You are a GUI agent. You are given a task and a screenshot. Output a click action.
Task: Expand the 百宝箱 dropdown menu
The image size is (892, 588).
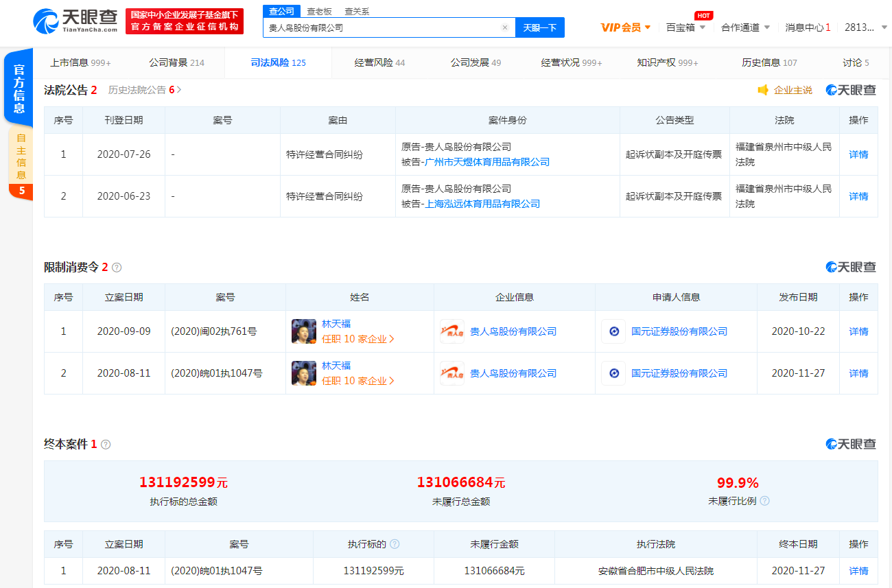(685, 27)
